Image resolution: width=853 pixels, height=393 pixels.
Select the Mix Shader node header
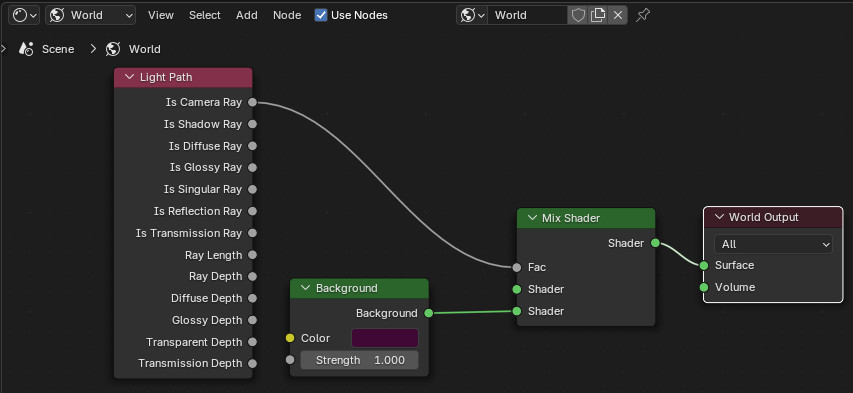tap(586, 218)
